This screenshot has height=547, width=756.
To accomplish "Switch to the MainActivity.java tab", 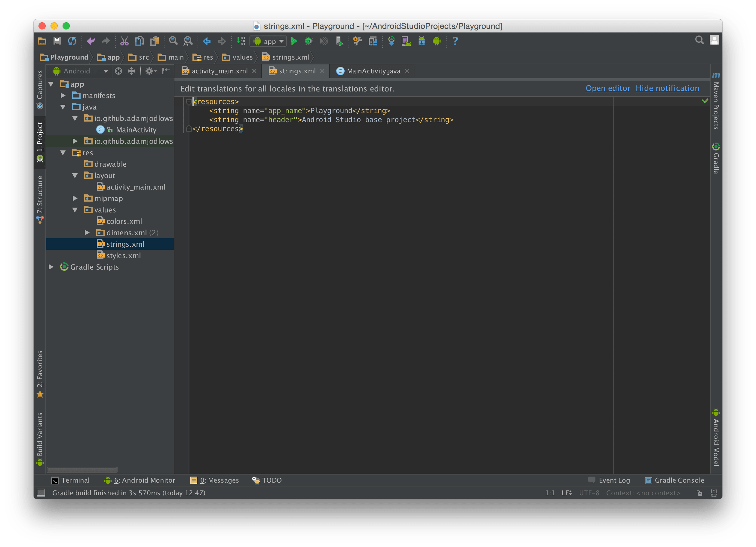I will (x=373, y=71).
